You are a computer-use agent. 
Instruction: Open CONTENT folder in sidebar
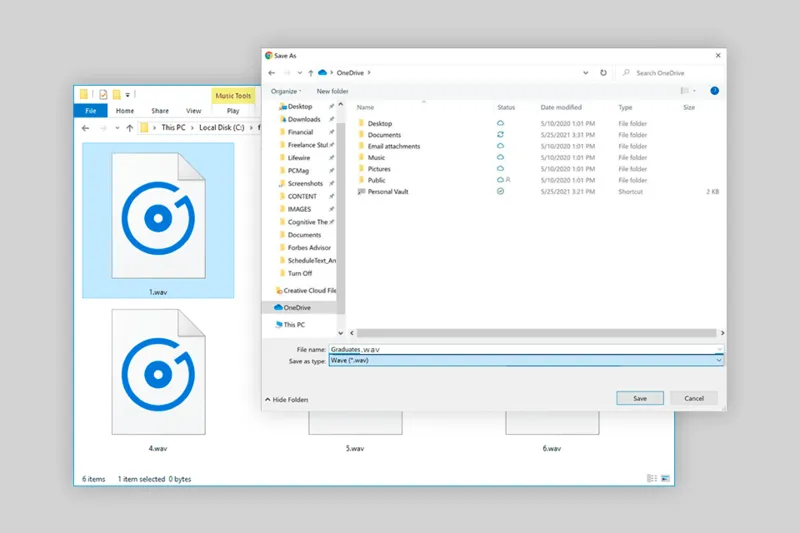[302, 196]
